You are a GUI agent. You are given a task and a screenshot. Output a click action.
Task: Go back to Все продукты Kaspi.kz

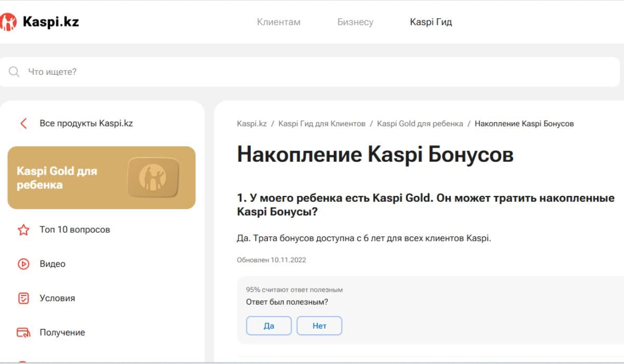pyautogui.click(x=86, y=124)
